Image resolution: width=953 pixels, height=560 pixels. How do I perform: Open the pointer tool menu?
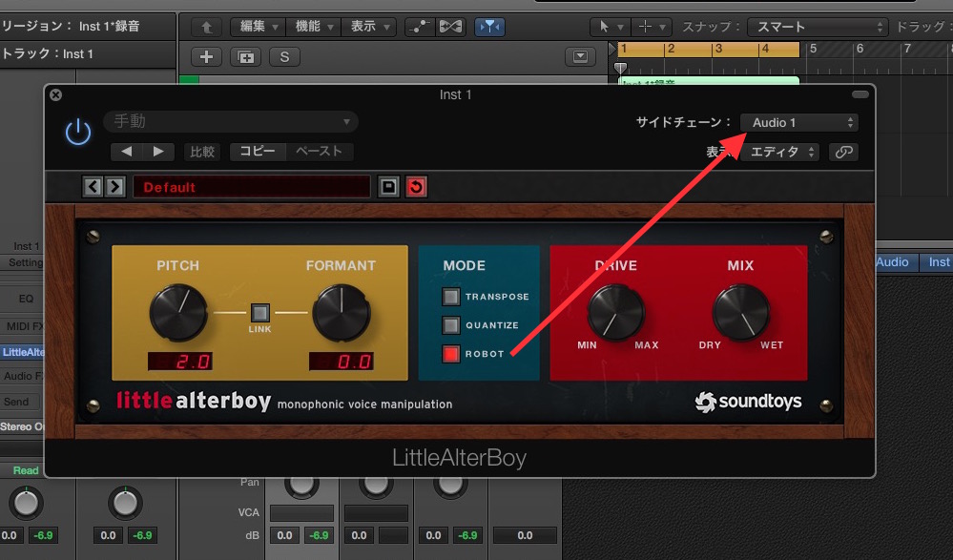click(611, 27)
